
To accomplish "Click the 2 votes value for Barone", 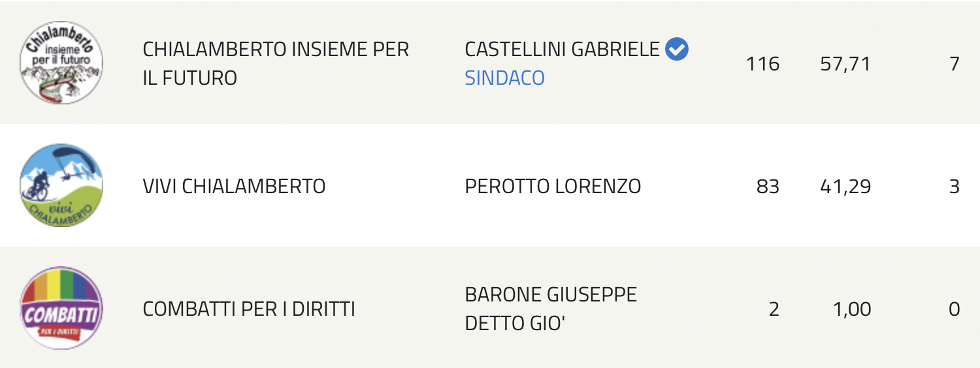I will pos(774,309).
